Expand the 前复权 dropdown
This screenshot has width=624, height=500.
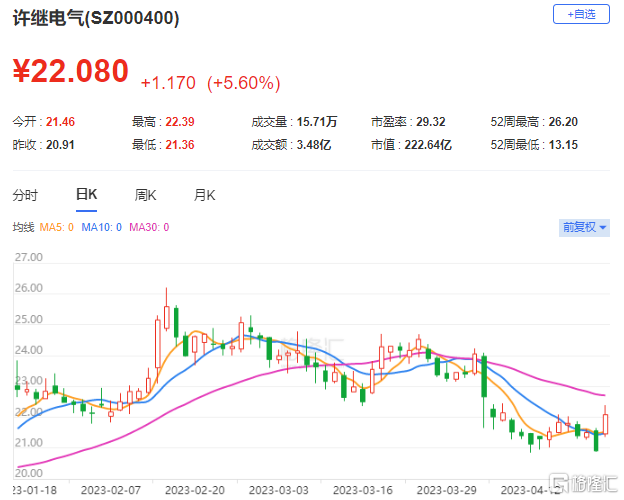(x=584, y=228)
